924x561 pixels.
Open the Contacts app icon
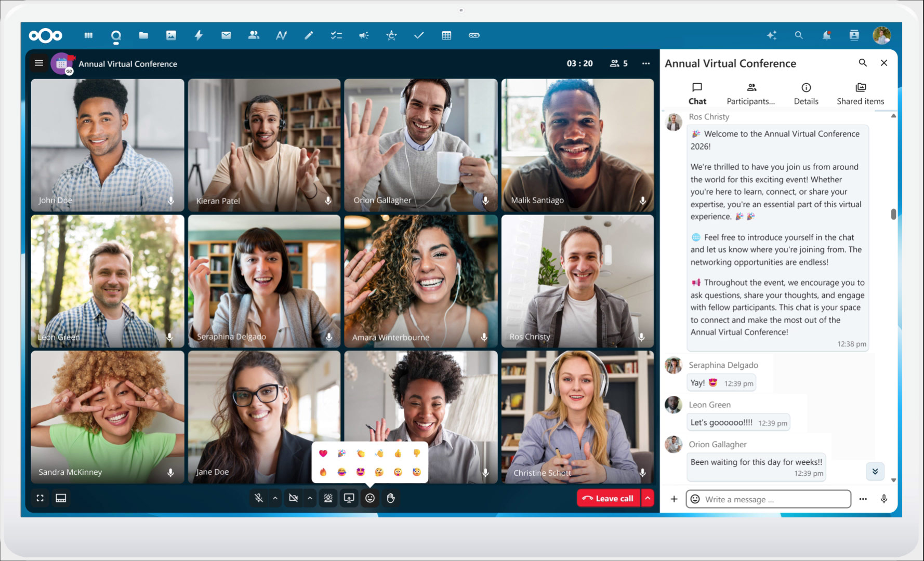coord(254,35)
